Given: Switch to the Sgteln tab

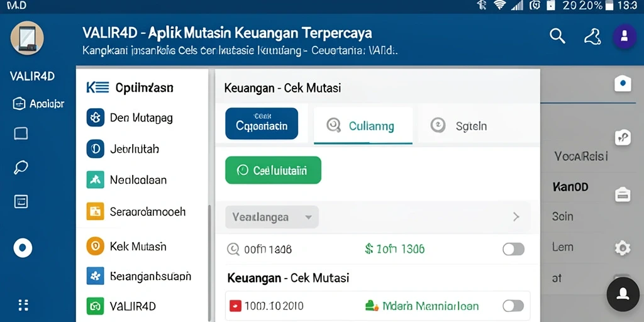Looking at the screenshot, I should [x=459, y=126].
